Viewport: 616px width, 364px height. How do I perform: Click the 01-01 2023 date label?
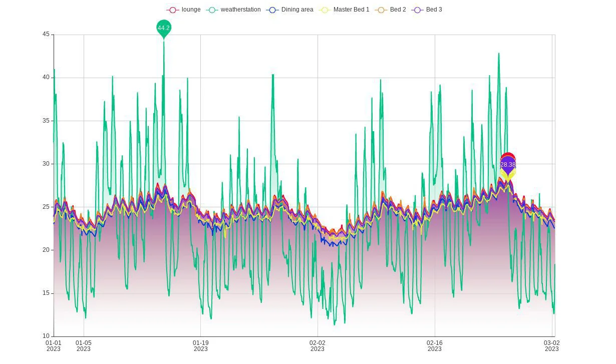tap(54, 346)
